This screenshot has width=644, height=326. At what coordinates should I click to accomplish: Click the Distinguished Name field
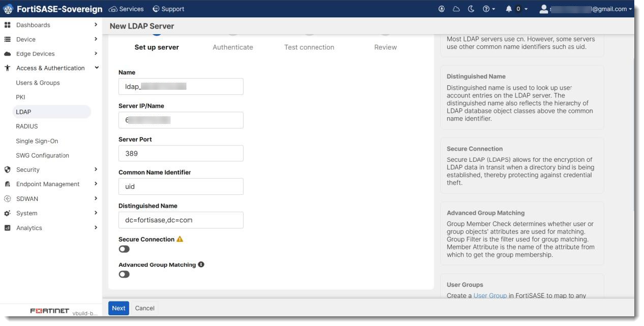(x=181, y=220)
